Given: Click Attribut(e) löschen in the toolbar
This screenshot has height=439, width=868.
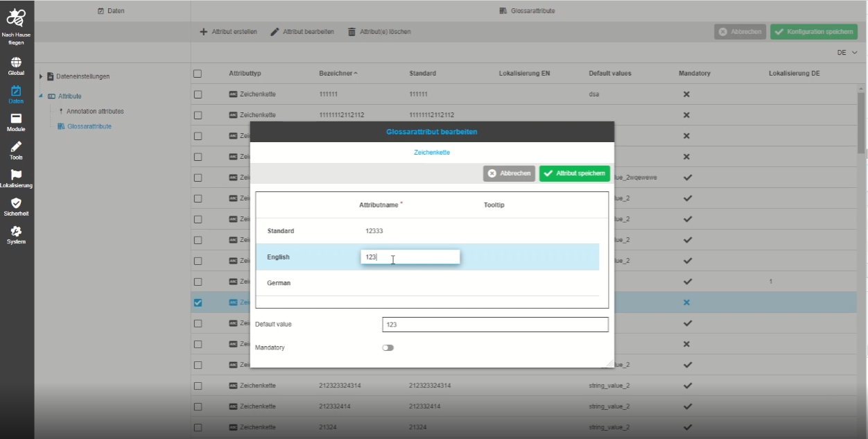Looking at the screenshot, I should (x=379, y=32).
